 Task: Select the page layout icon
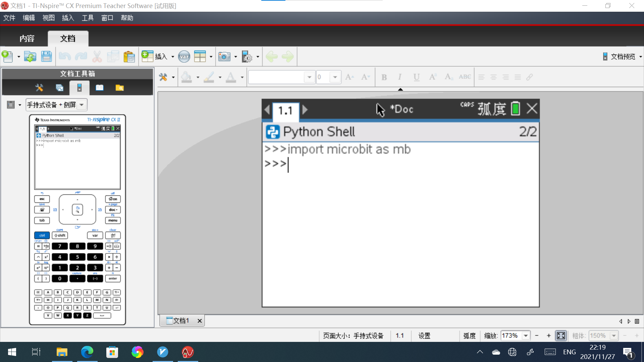click(200, 56)
